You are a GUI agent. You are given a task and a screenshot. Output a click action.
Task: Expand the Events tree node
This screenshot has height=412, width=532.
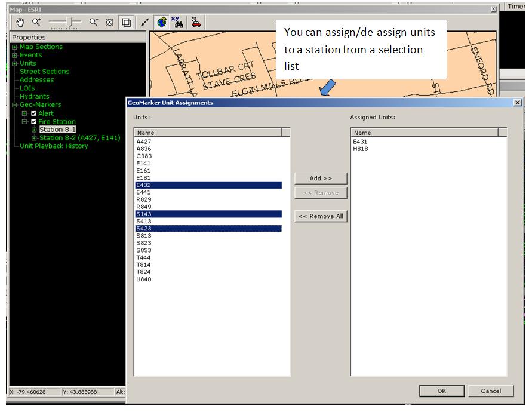tap(15, 56)
